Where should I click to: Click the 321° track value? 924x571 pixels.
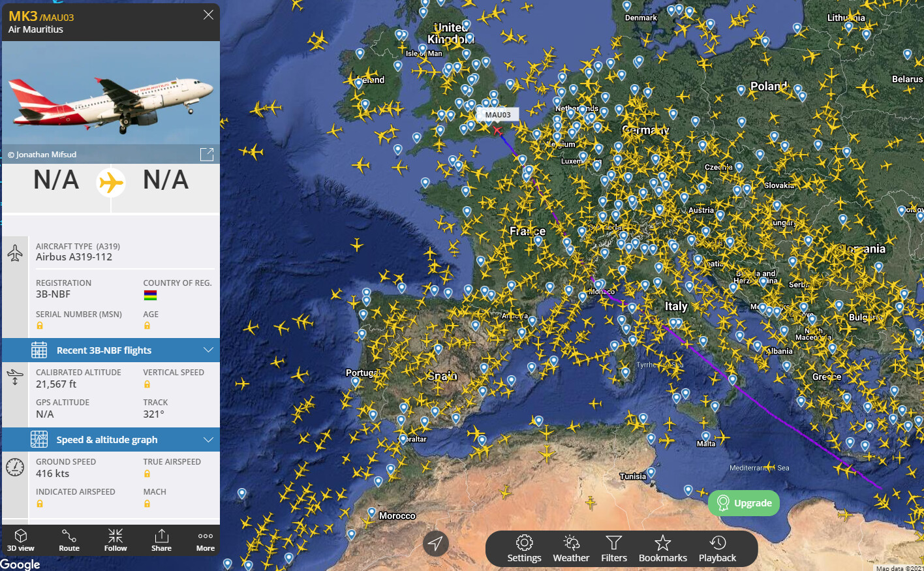coord(153,414)
